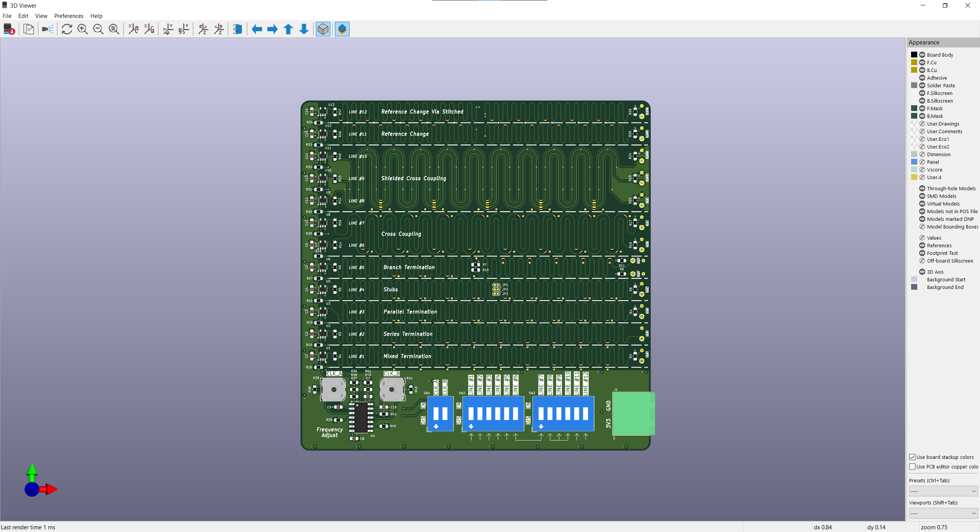Enable Use PCB editor copper colors
Screen dimensions: 980x532
912,467
